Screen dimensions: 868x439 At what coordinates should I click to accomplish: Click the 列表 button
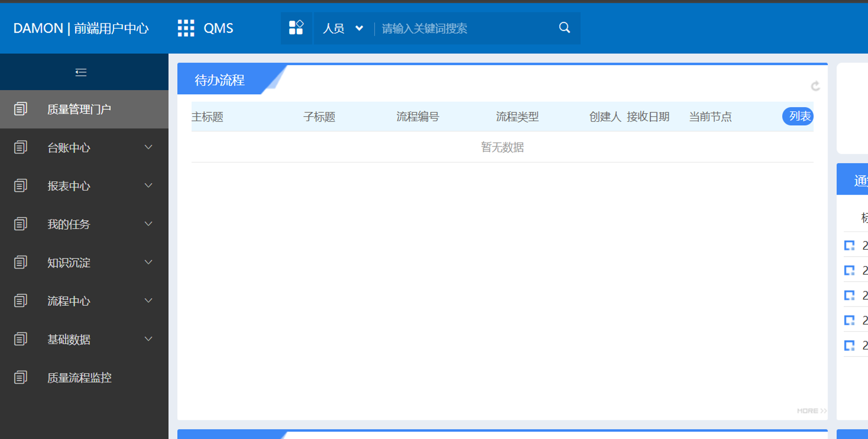coord(798,116)
